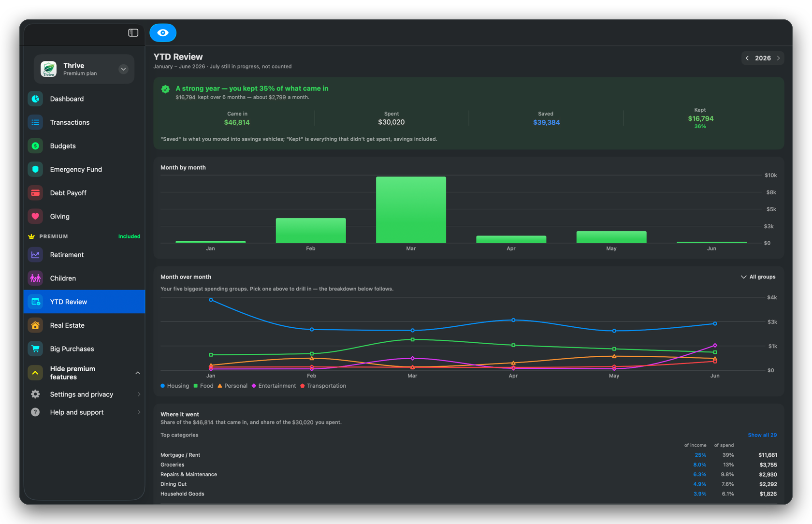Image resolution: width=812 pixels, height=524 pixels.
Task: Click the 8.0% of income for Groceries
Action: (699, 465)
